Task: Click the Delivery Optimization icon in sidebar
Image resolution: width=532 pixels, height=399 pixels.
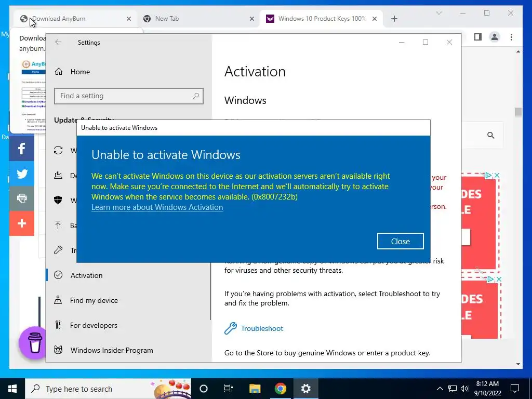Action: tap(58, 176)
